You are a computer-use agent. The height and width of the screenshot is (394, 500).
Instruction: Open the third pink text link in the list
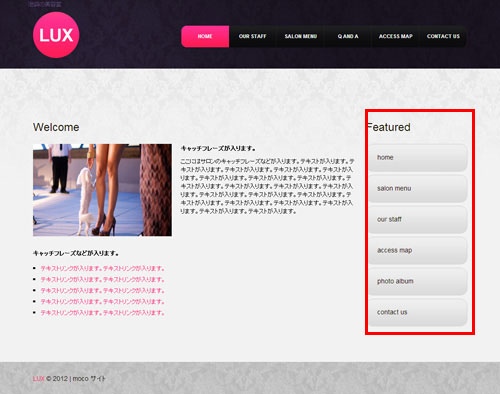pyautogui.click(x=102, y=291)
